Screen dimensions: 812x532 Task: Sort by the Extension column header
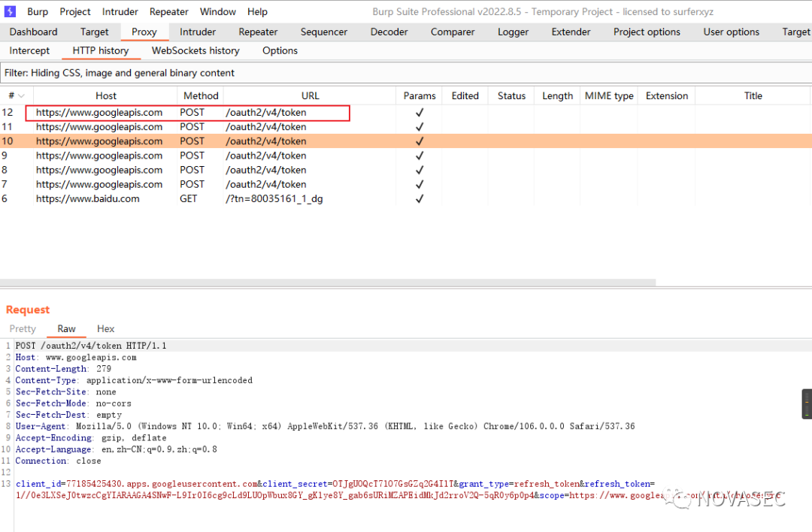pos(667,95)
